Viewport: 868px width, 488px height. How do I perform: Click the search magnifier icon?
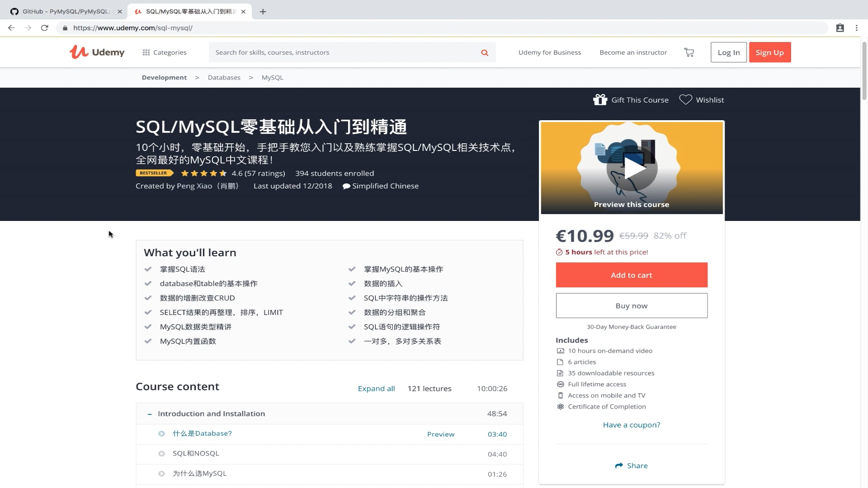pos(484,52)
